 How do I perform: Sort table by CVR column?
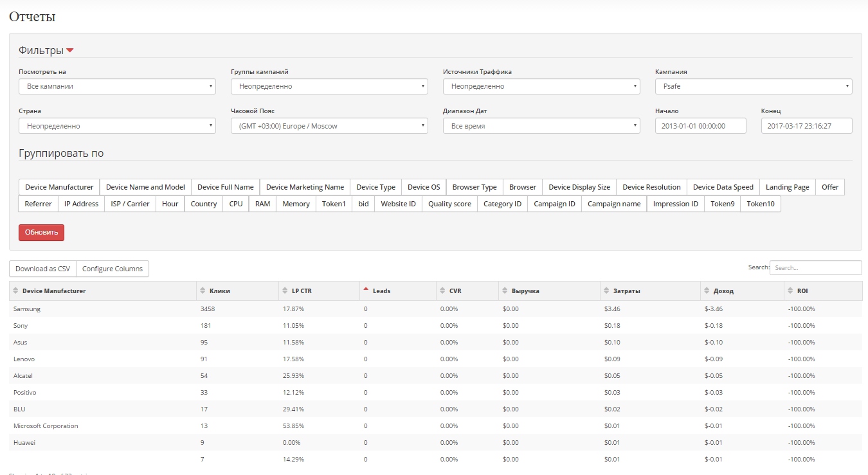pyautogui.click(x=467, y=291)
